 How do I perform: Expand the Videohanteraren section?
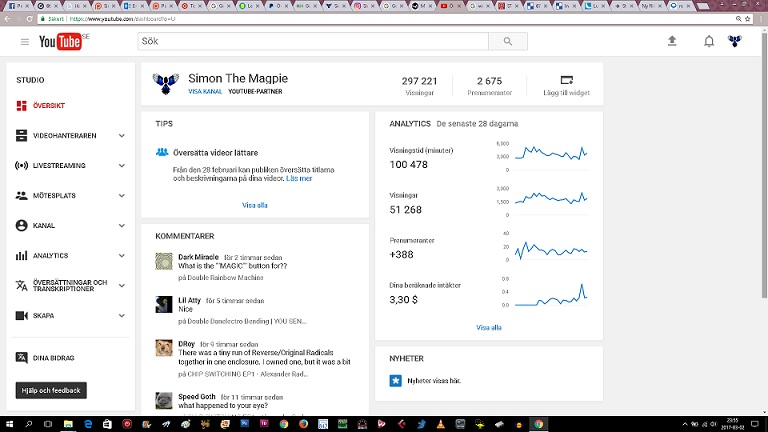coord(121,135)
